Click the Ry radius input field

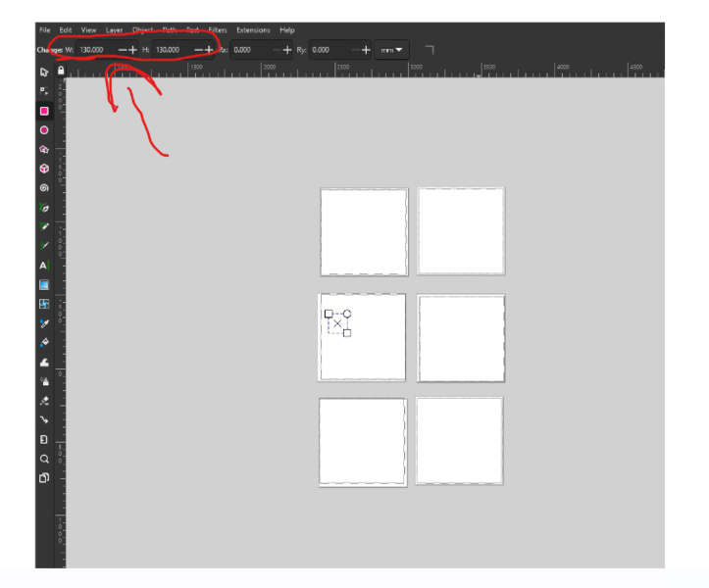pyautogui.click(x=329, y=50)
